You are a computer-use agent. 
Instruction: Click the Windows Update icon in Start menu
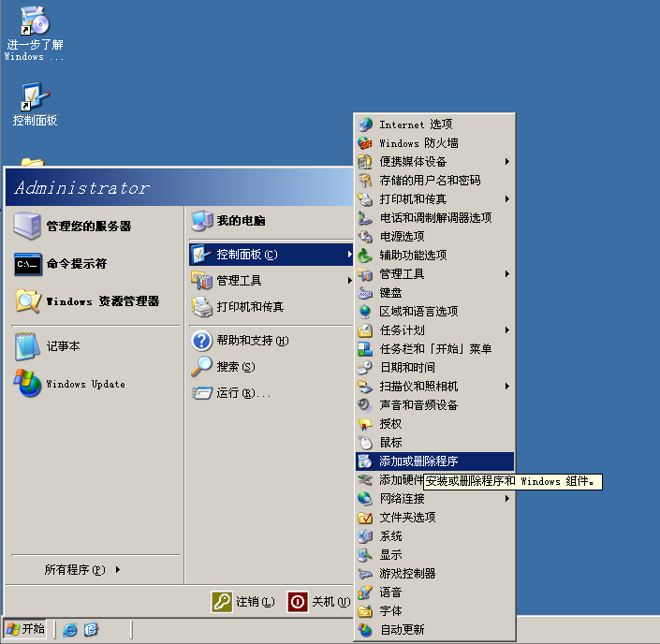pos(28,383)
